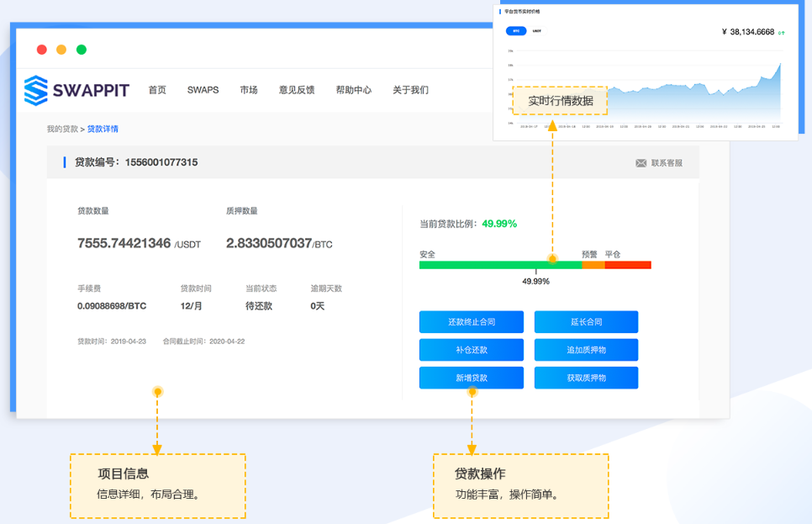Image resolution: width=812 pixels, height=524 pixels.
Task: Click the 质押数量 label
Action: pos(241,211)
